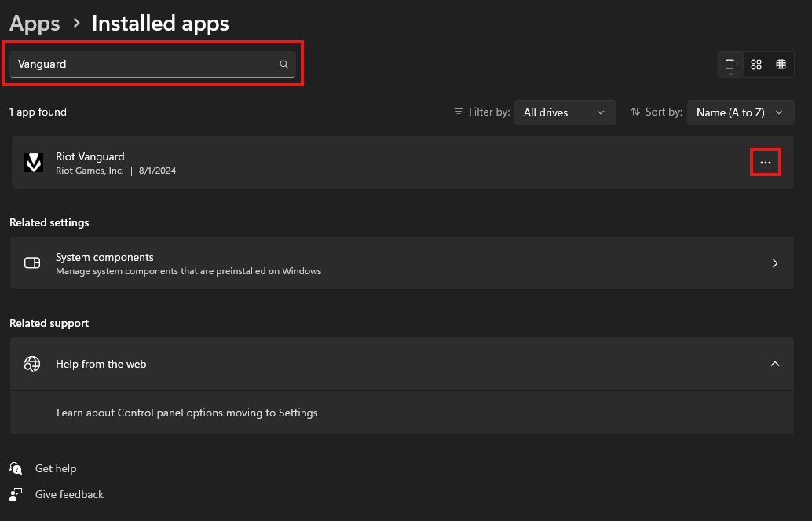Open Riot Vanguard three-dot options menu
The image size is (812, 521).
pyautogui.click(x=766, y=163)
